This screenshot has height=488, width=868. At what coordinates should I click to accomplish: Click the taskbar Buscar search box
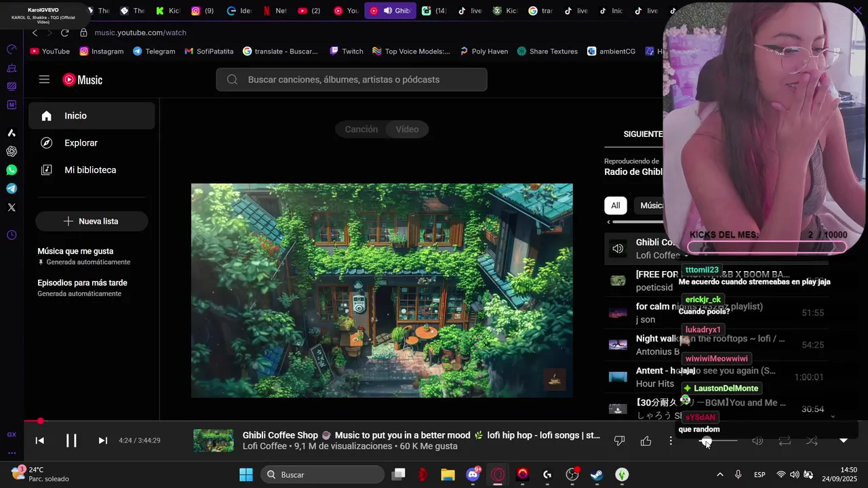322,474
